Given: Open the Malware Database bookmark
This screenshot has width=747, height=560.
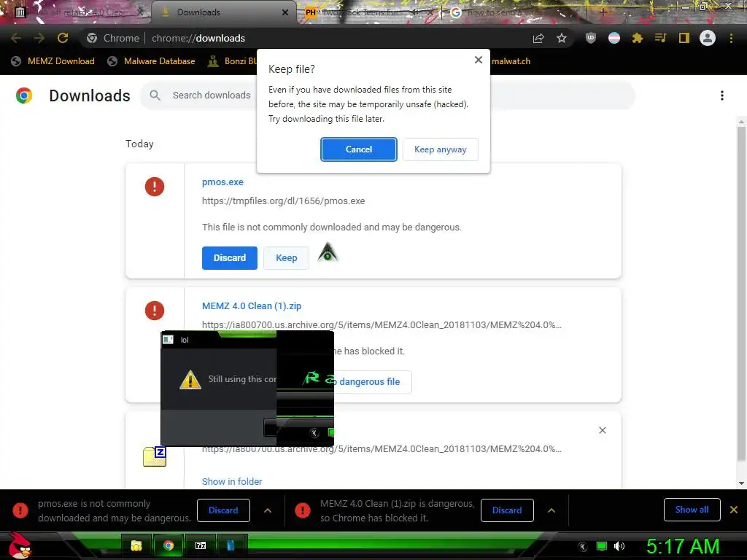Looking at the screenshot, I should (152, 61).
